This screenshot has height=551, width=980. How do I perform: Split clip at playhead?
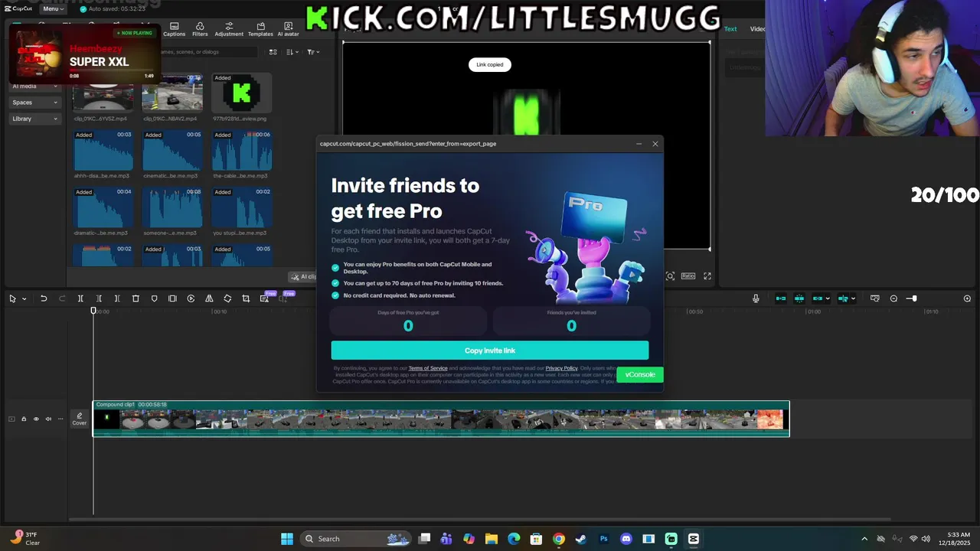pos(80,298)
